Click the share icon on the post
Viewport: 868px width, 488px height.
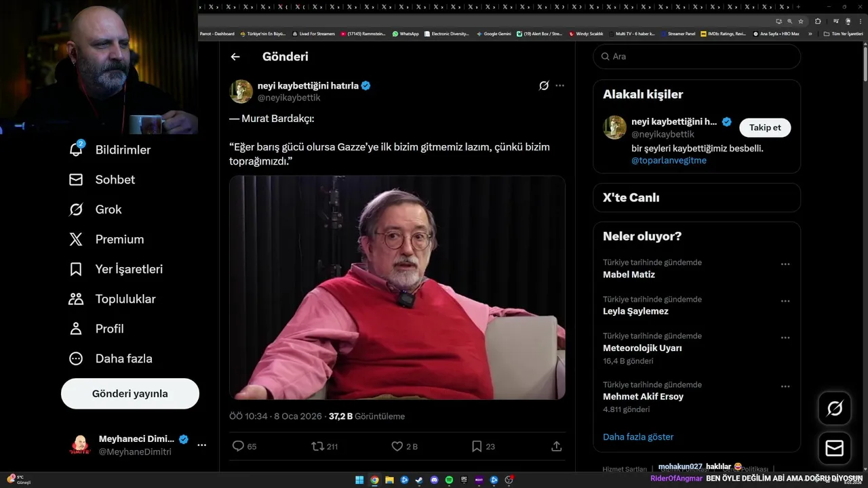click(556, 446)
